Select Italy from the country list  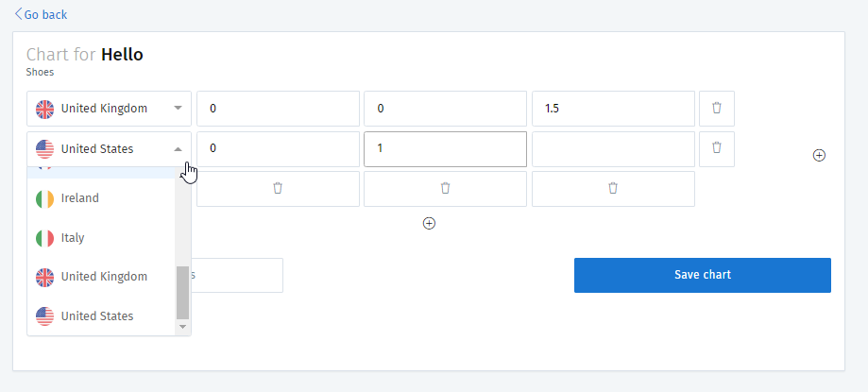point(101,238)
